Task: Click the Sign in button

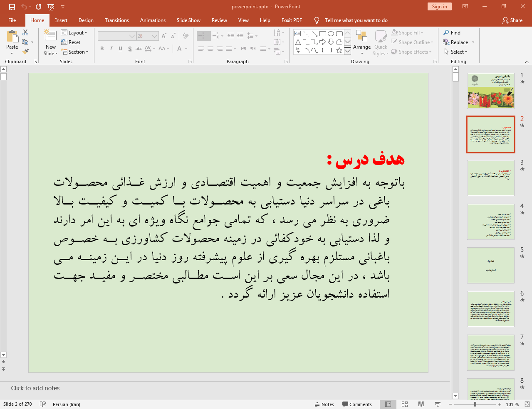Action: [x=439, y=7]
